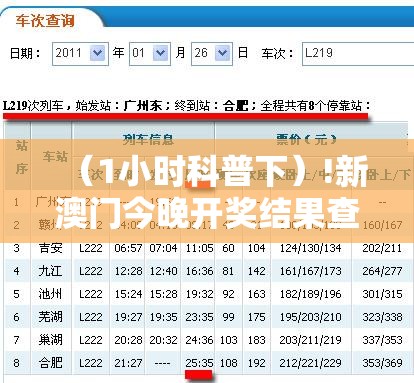The width and height of the screenshot is (414, 383).
Task: Click price 212/221/229 in 合肥 row
Action: point(310,363)
